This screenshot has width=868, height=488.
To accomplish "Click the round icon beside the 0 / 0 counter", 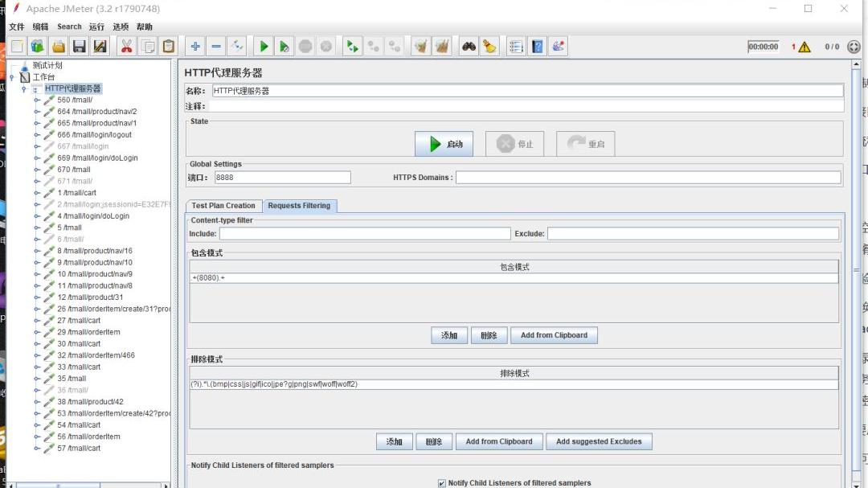I will 854,47.
